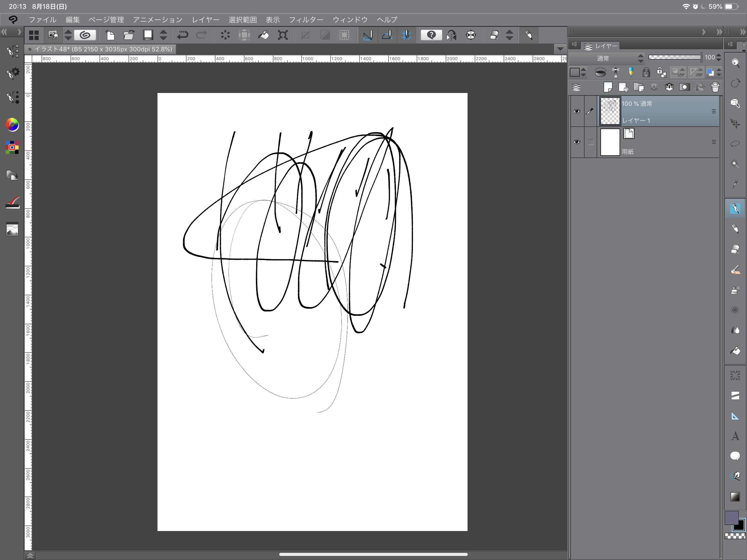Select the Magnifier zoom tool
Screen dimensions: 747x560
735,63
